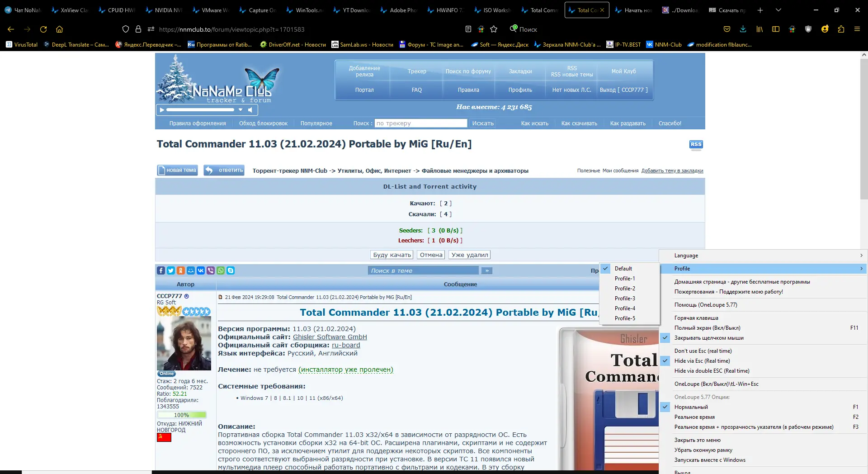This screenshot has height=474, width=868.
Task: Show browser sidebar
Action: pyautogui.click(x=776, y=29)
